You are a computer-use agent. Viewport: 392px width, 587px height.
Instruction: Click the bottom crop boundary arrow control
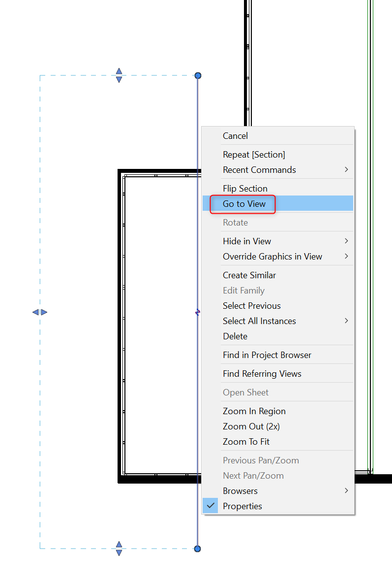pos(119,549)
